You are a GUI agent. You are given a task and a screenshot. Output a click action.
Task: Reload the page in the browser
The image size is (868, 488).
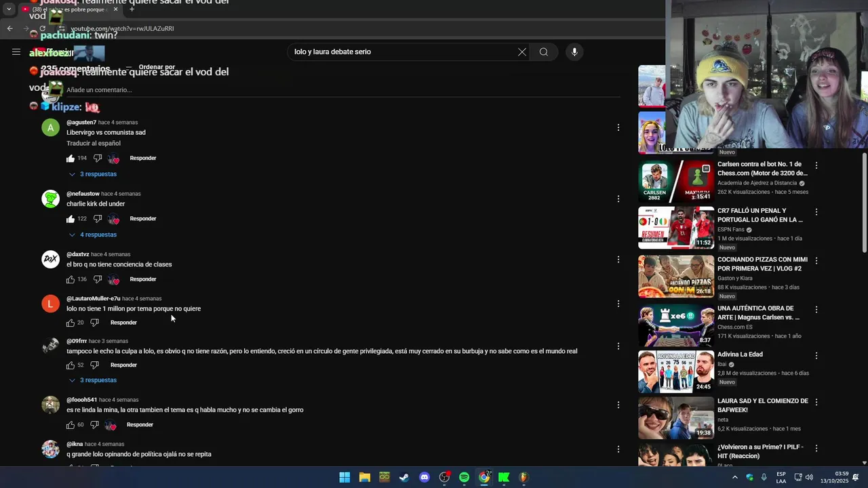[x=42, y=28]
